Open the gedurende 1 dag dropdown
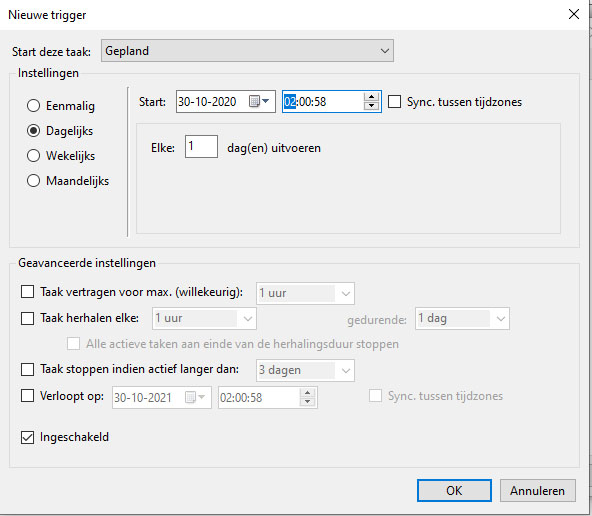 click(462, 319)
